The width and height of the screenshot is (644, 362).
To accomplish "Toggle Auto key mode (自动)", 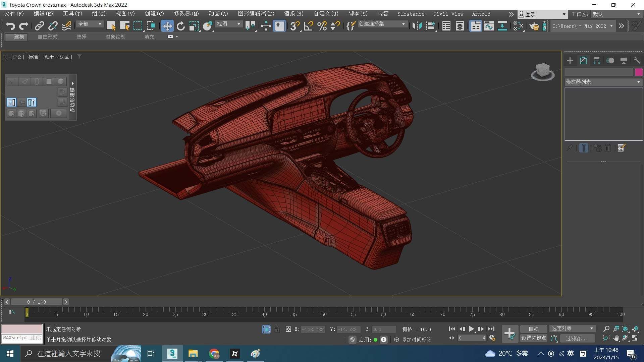I will (x=533, y=329).
